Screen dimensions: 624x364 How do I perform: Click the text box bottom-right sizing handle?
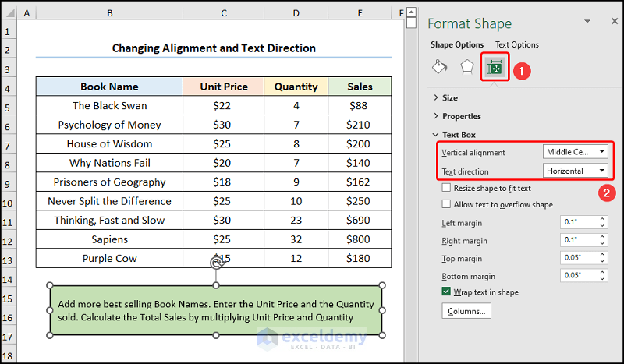[382, 335]
